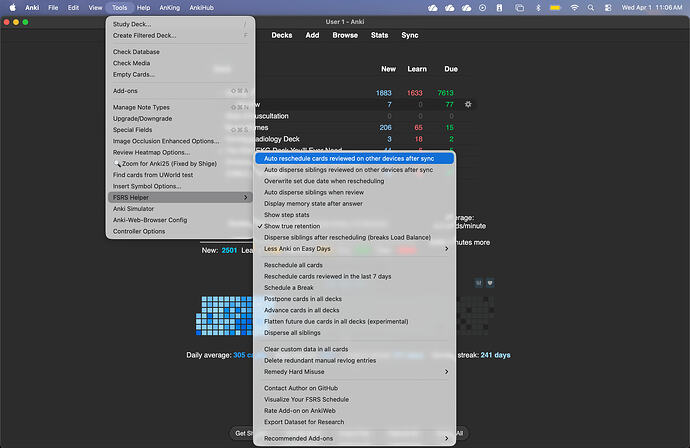The height and width of the screenshot is (448, 690).
Task: Choose Find cards from UWorld test
Action: pyautogui.click(x=180, y=175)
